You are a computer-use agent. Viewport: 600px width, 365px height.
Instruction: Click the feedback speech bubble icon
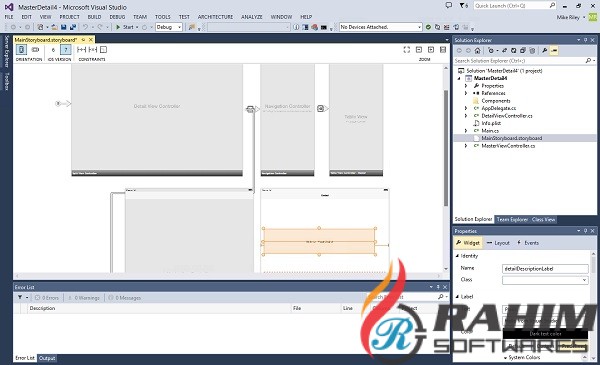pyautogui.click(x=449, y=5)
